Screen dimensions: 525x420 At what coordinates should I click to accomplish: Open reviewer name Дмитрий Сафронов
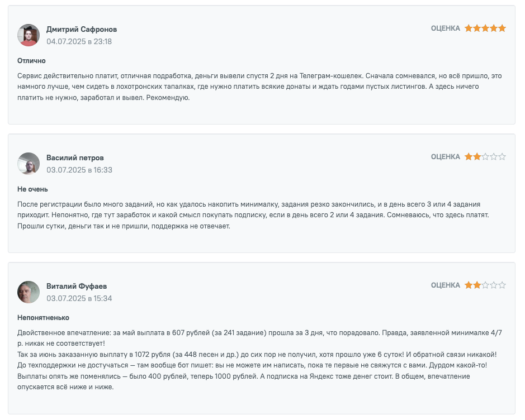[82, 30]
